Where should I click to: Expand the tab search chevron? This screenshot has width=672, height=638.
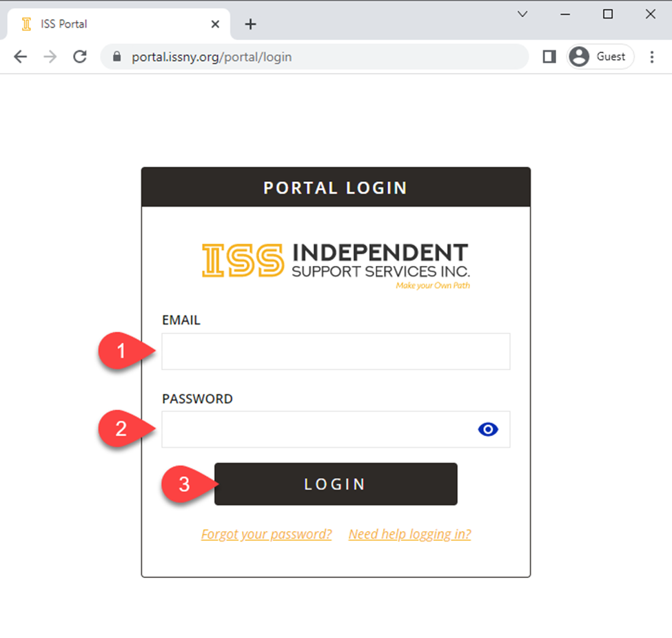point(522,14)
